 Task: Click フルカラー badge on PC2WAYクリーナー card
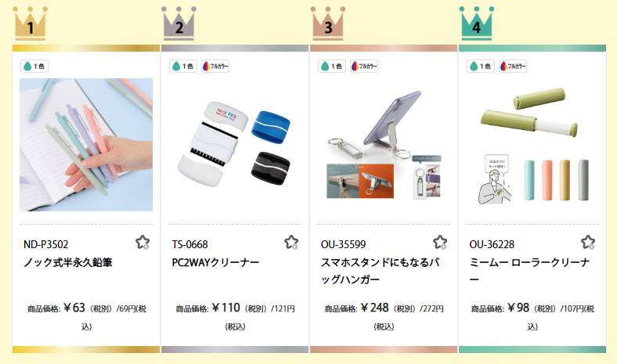coord(215,66)
